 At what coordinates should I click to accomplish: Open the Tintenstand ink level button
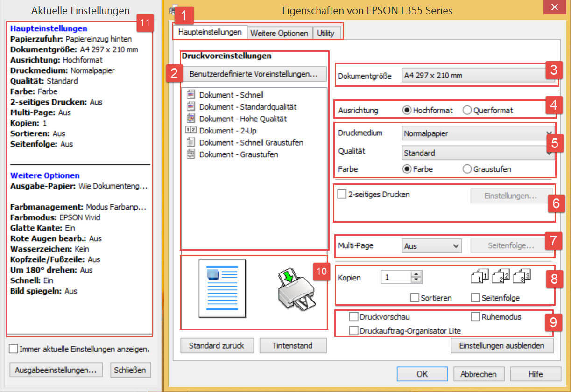click(x=293, y=345)
